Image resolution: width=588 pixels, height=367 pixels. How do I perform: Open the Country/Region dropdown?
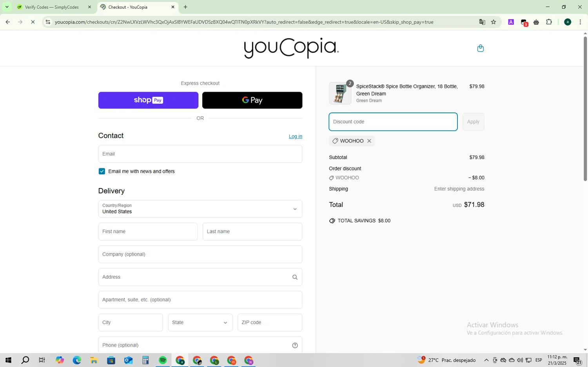click(x=200, y=209)
